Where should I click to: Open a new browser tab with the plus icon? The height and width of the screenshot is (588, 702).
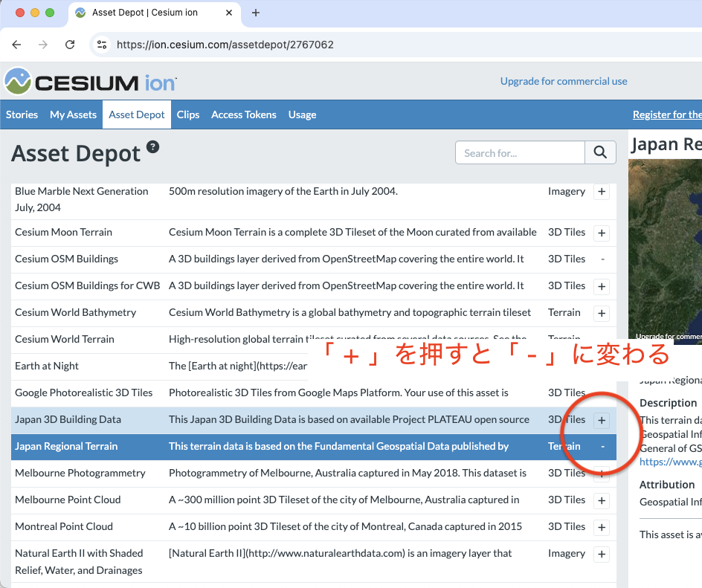256,13
